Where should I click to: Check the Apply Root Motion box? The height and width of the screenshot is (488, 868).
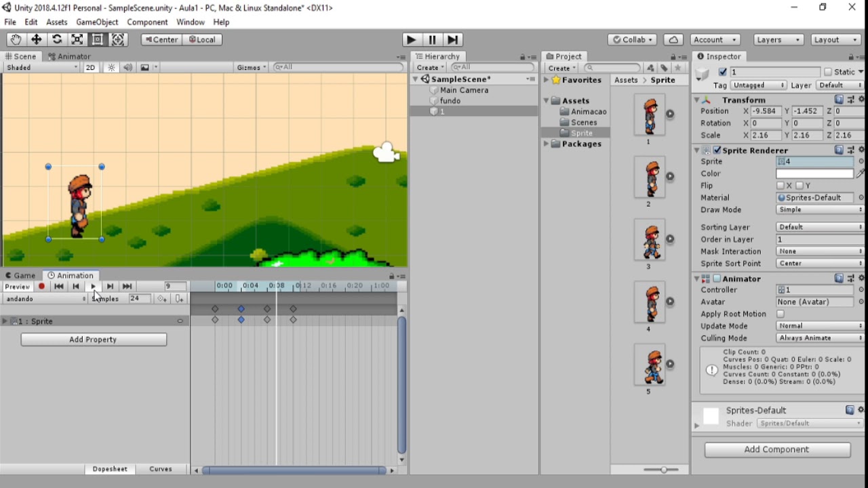[781, 314]
